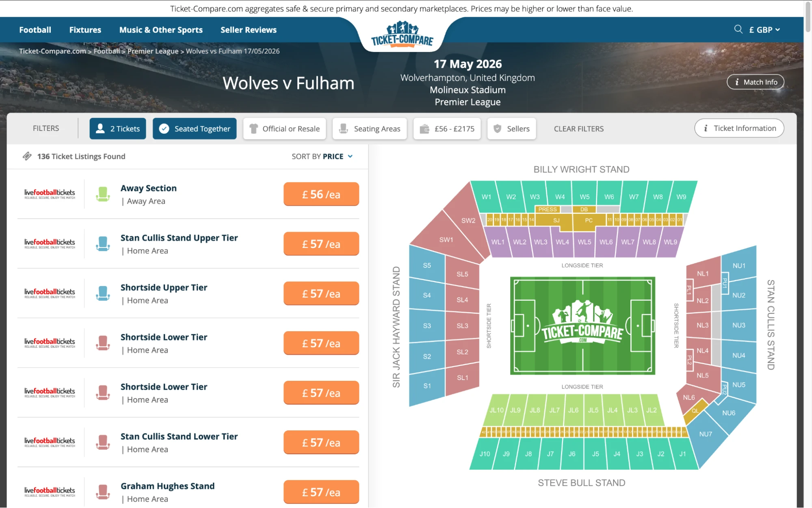Follow the Premier League breadcrumb link
Screen dimensions: 812x508
[152, 51]
